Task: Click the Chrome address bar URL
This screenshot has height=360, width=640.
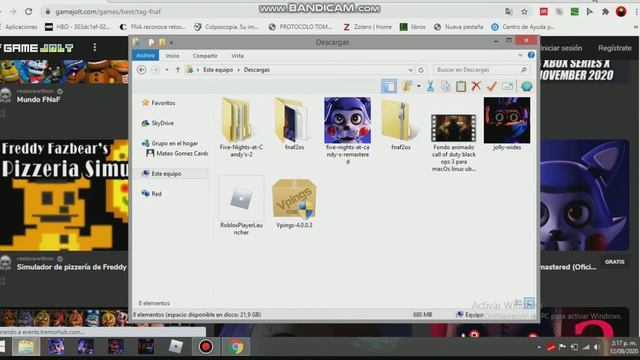Action: click(x=108, y=12)
